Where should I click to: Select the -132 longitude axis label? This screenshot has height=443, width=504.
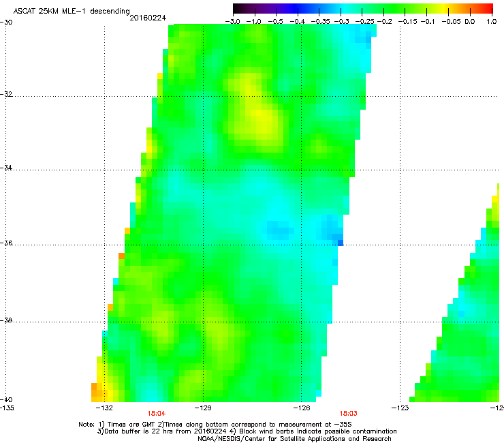pos(104,408)
